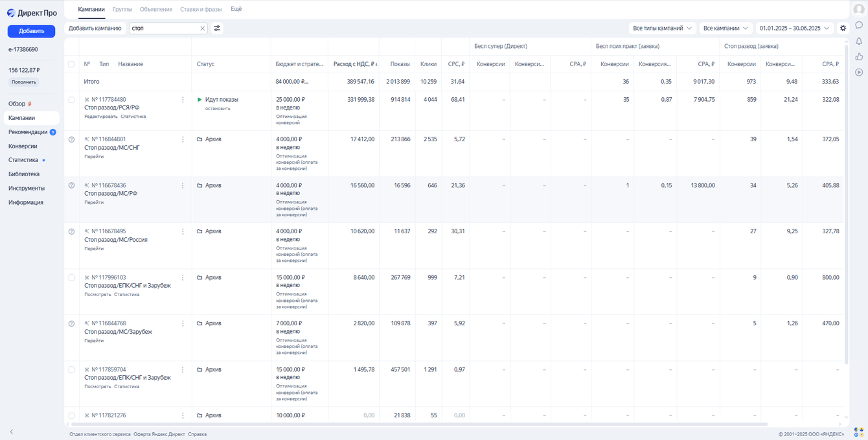868x440 pixels.
Task: Open user profile avatar
Action: coord(859,9)
